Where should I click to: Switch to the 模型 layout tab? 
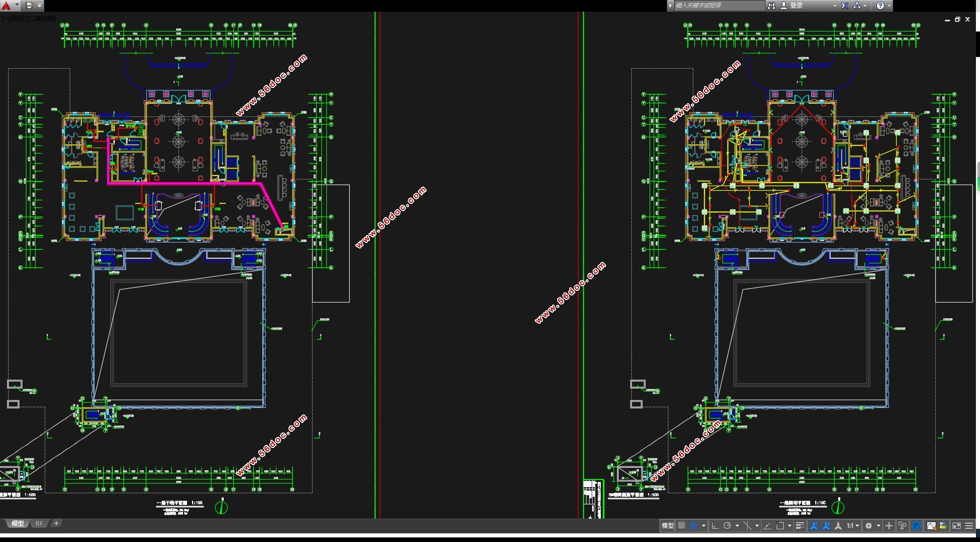[18, 523]
